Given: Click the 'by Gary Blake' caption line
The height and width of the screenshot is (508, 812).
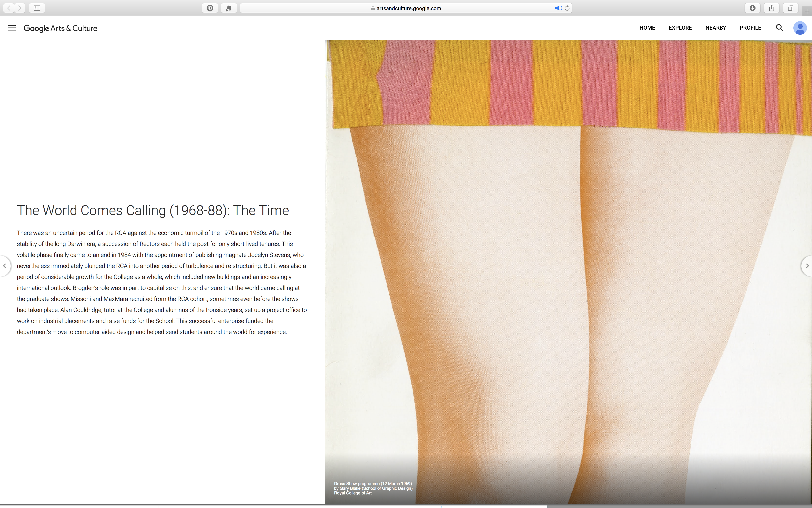Looking at the screenshot, I should [373, 488].
